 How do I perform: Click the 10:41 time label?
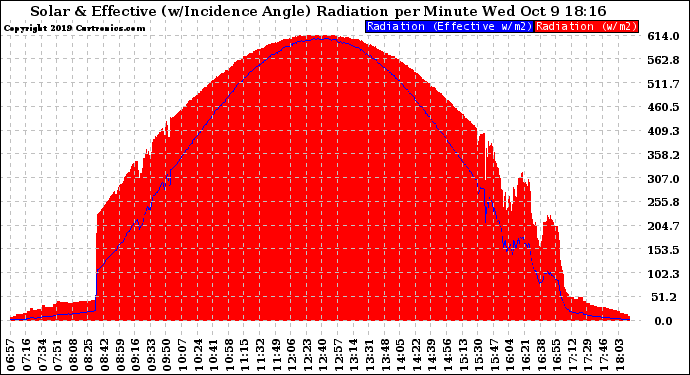click(214, 355)
